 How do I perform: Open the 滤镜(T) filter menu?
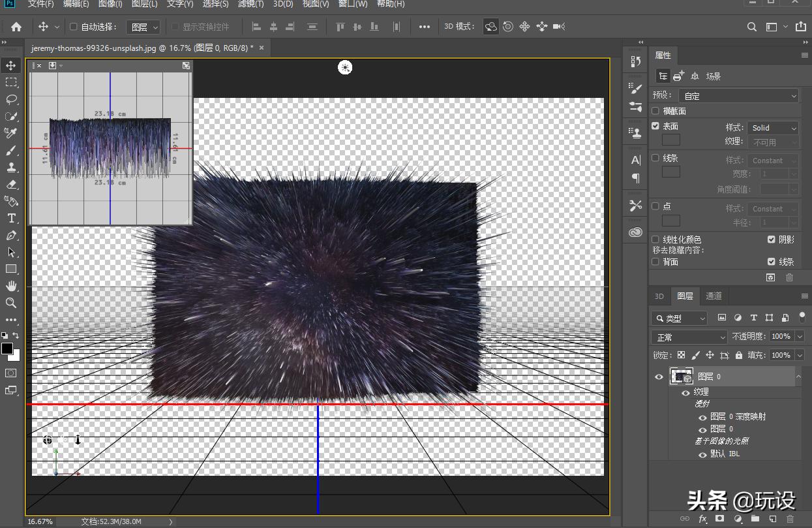251,4
